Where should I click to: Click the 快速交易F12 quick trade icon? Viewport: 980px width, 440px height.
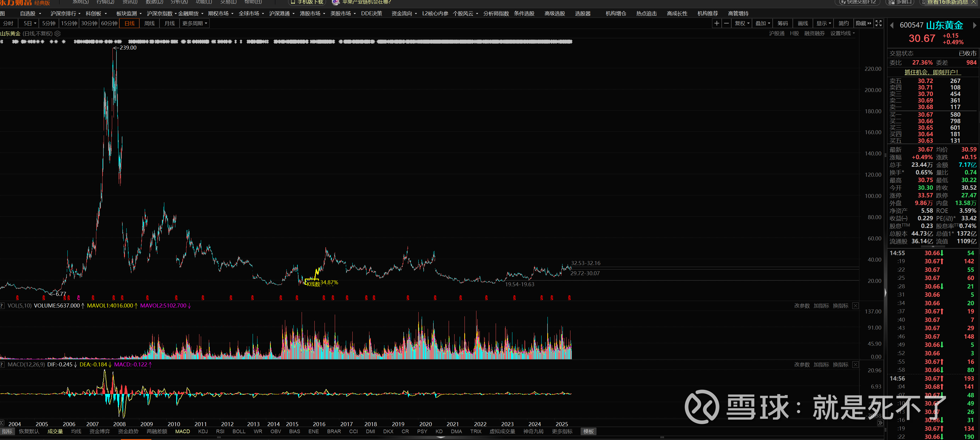pos(858,2)
